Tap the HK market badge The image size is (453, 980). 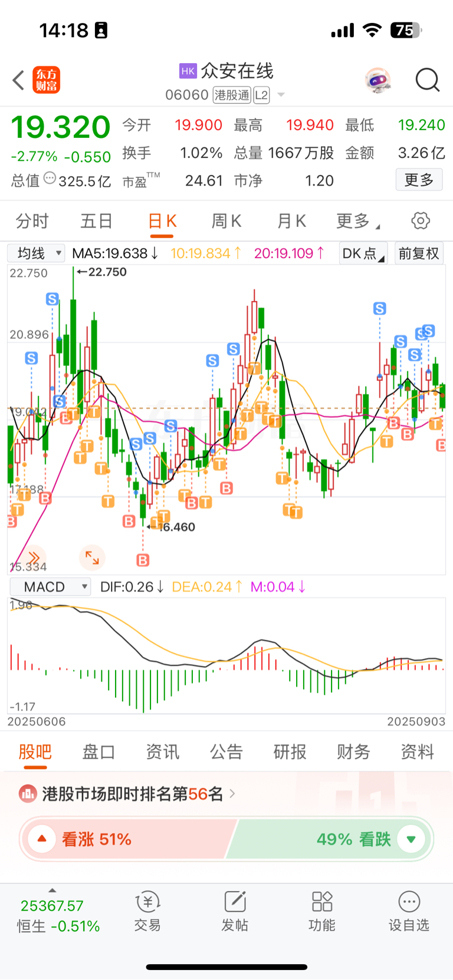pos(188,71)
